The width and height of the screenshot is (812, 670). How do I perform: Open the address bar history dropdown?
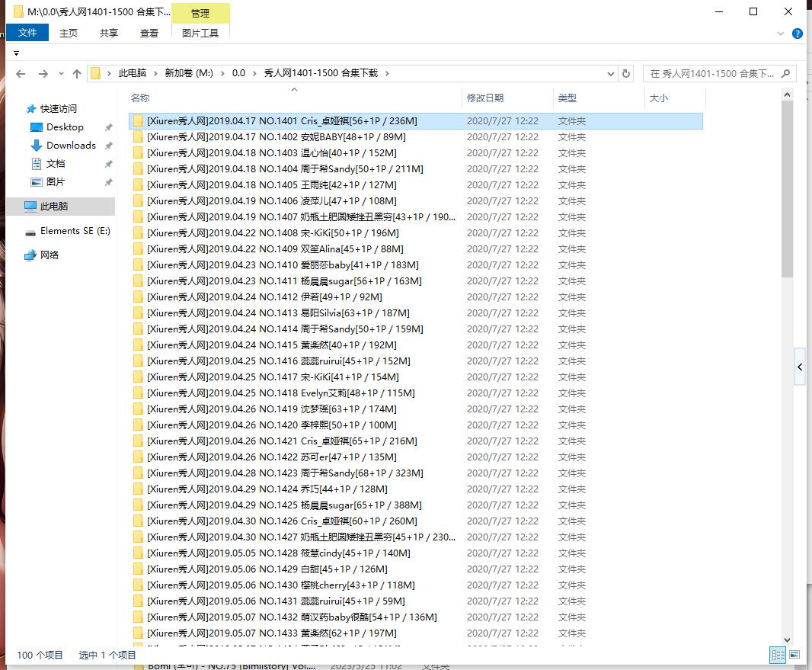[611, 74]
